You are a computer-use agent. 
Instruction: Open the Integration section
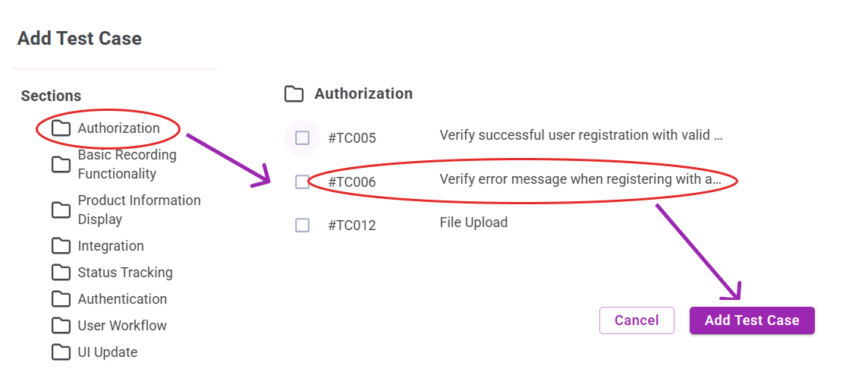pos(111,246)
